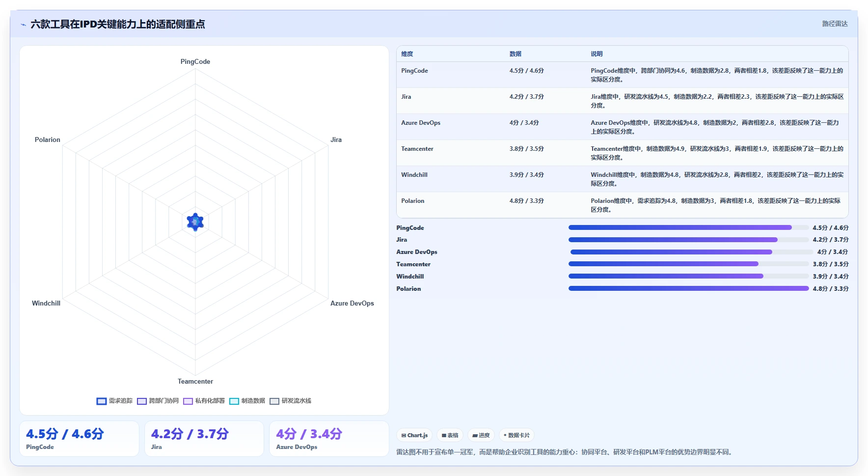Click the 进度 chip
The height and width of the screenshot is (476, 868).
click(x=481, y=435)
